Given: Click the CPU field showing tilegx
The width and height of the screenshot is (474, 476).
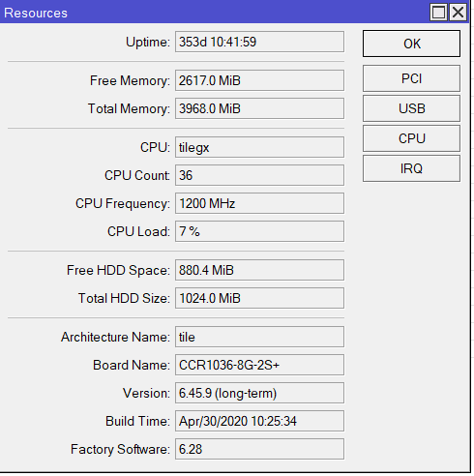Looking at the screenshot, I should (259, 147).
